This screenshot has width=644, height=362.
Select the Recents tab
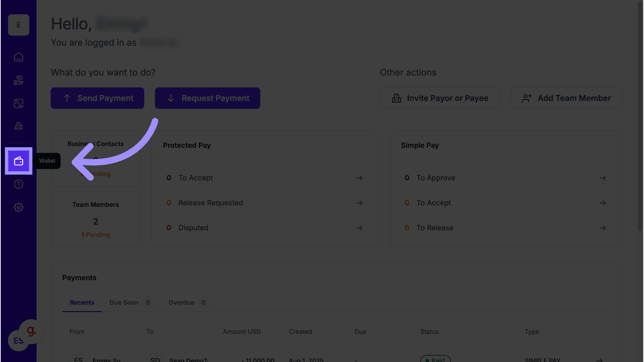(82, 303)
